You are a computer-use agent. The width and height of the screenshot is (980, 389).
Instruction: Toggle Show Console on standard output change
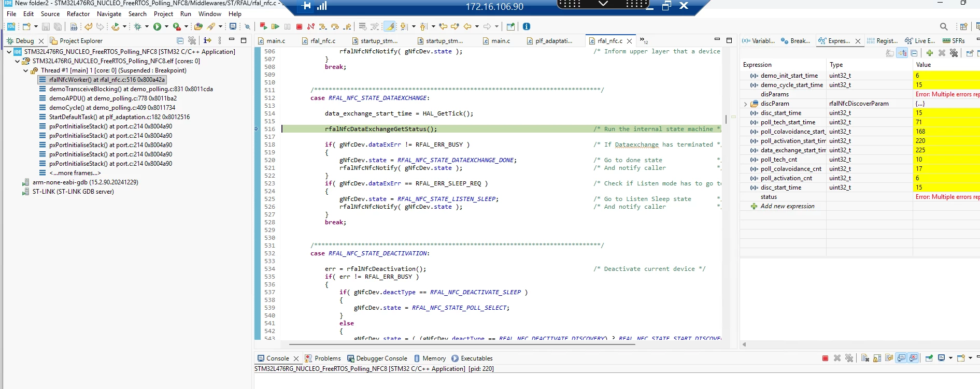901,358
